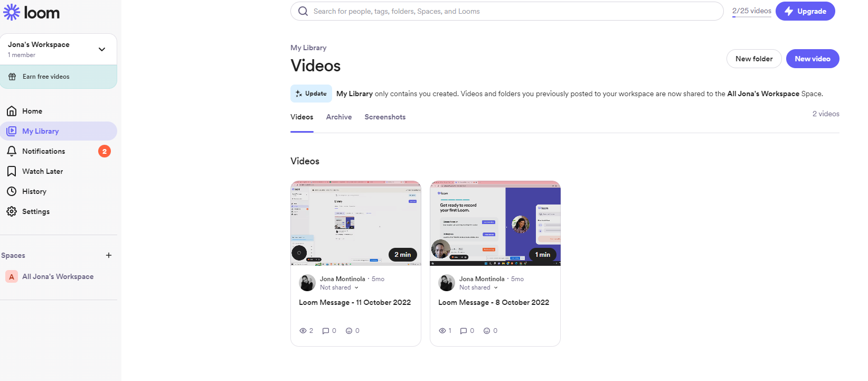Screen dimensions: 868x381
Task: Click the 1 min duration badge
Action: [542, 255]
